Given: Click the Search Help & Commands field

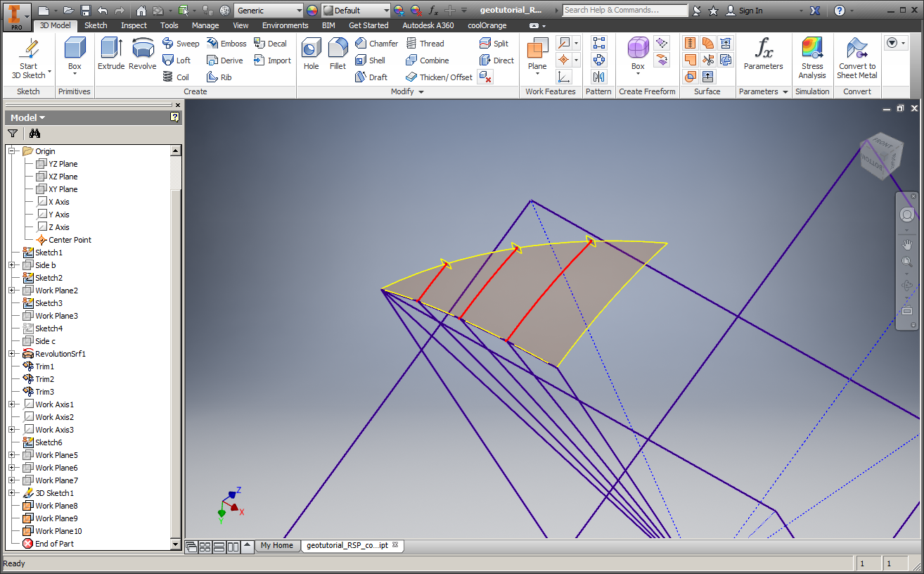Looking at the screenshot, I should pos(625,10).
